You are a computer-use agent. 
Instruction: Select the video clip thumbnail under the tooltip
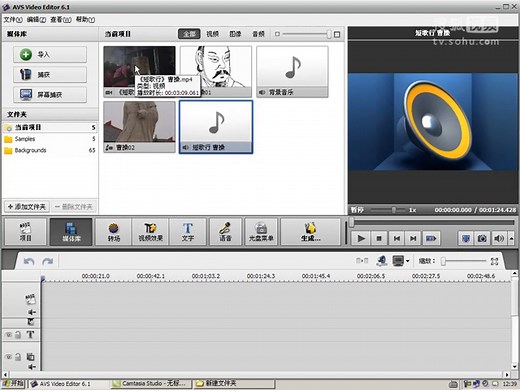pyautogui.click(x=139, y=71)
